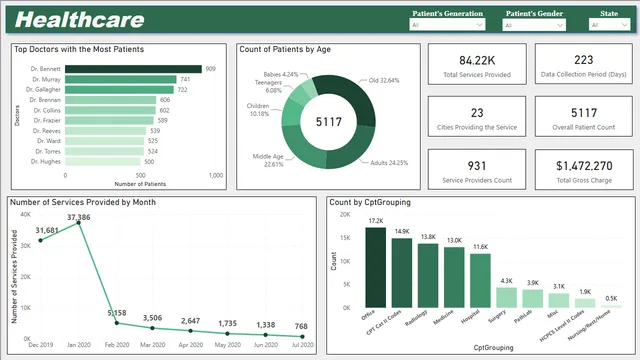Click the Number of Services Provided by Month title
This screenshot has width=640, height=360.
83,202
